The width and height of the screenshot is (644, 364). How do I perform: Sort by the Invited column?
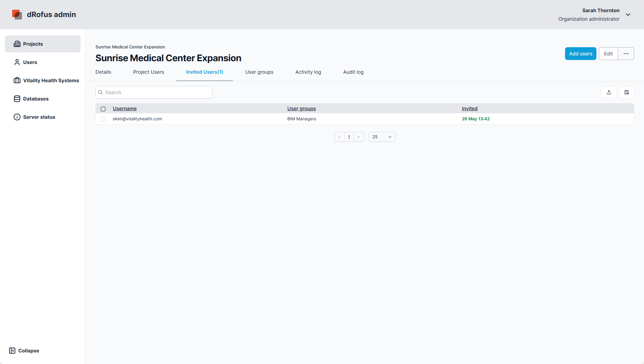click(x=470, y=108)
